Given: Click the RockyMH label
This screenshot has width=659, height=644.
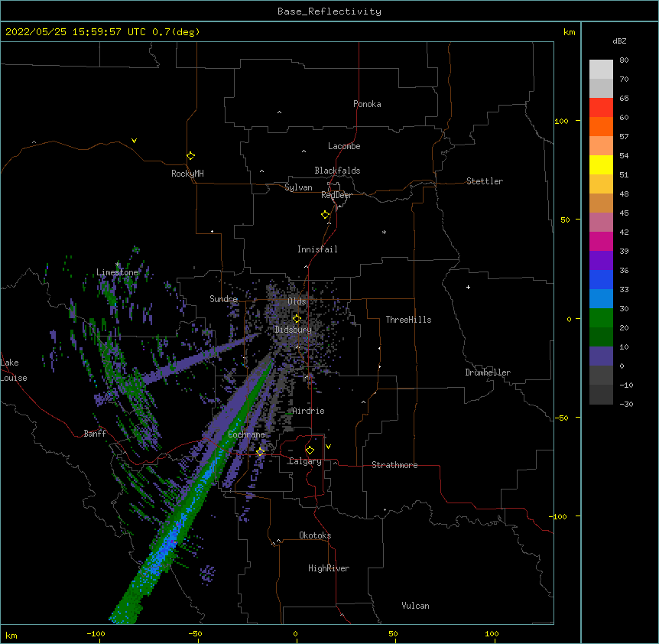Looking at the screenshot, I should [187, 174].
